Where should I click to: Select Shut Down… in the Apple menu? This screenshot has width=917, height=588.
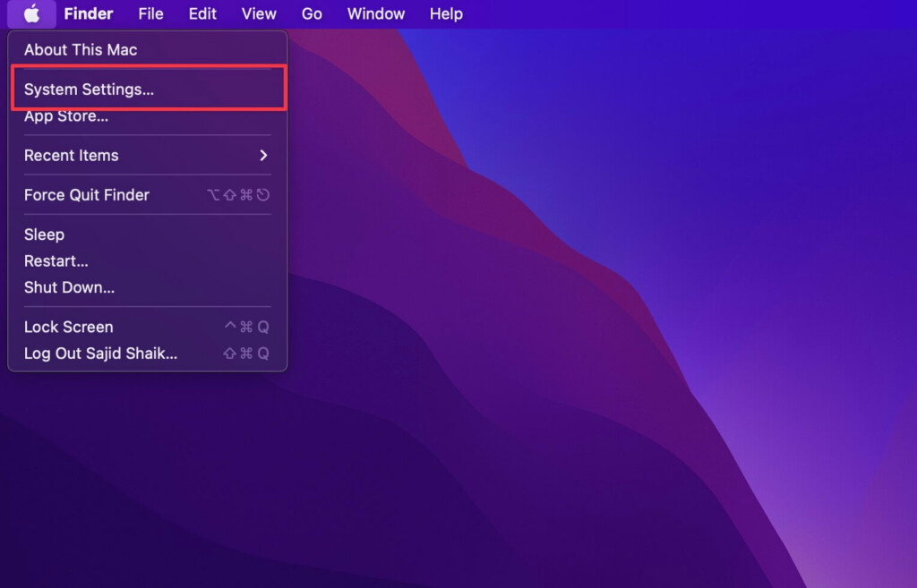(148, 287)
